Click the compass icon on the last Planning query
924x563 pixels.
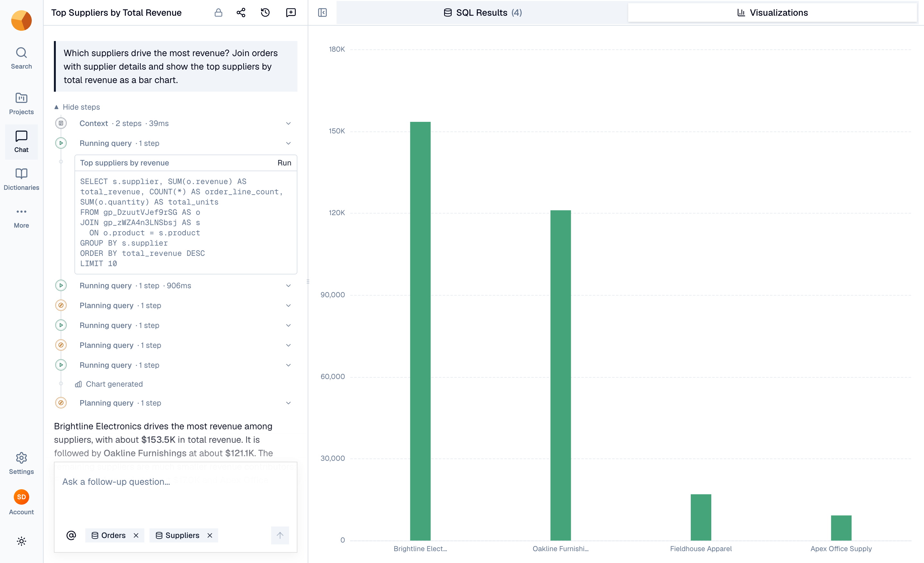61,403
